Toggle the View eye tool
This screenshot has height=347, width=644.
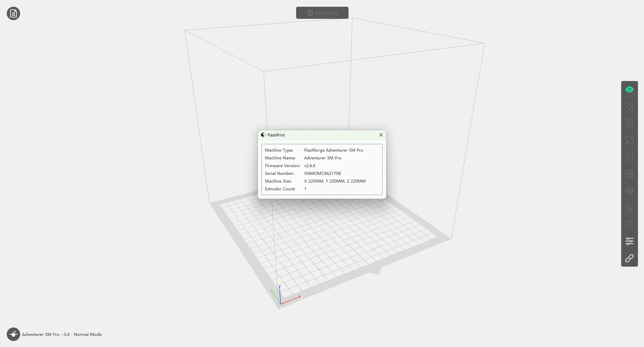point(629,89)
